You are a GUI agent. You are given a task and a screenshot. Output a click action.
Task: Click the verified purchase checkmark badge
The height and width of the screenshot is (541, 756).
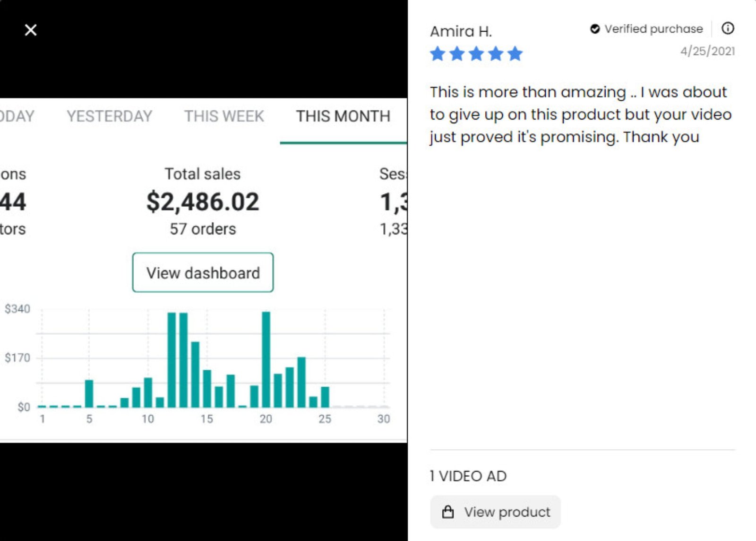(x=595, y=29)
